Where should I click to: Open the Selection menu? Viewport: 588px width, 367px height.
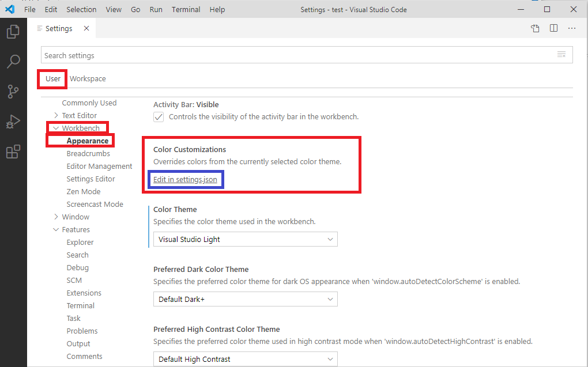click(81, 9)
